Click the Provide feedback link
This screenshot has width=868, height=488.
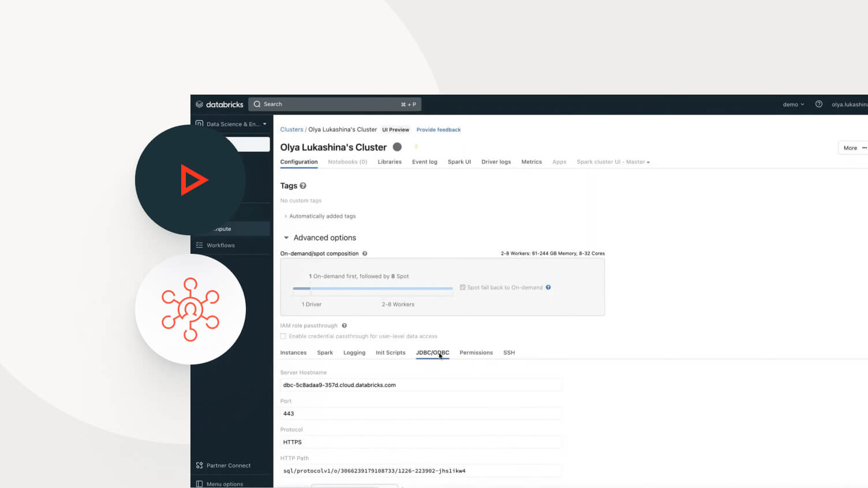439,130
